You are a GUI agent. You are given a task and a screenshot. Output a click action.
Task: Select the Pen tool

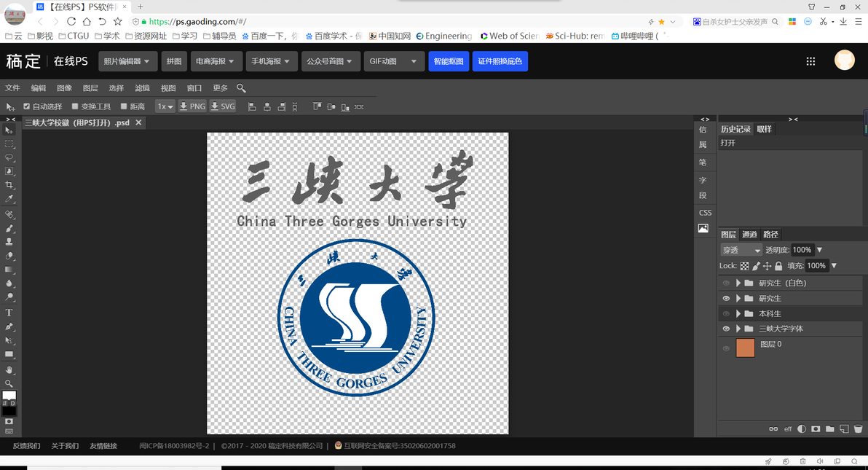pos(9,326)
